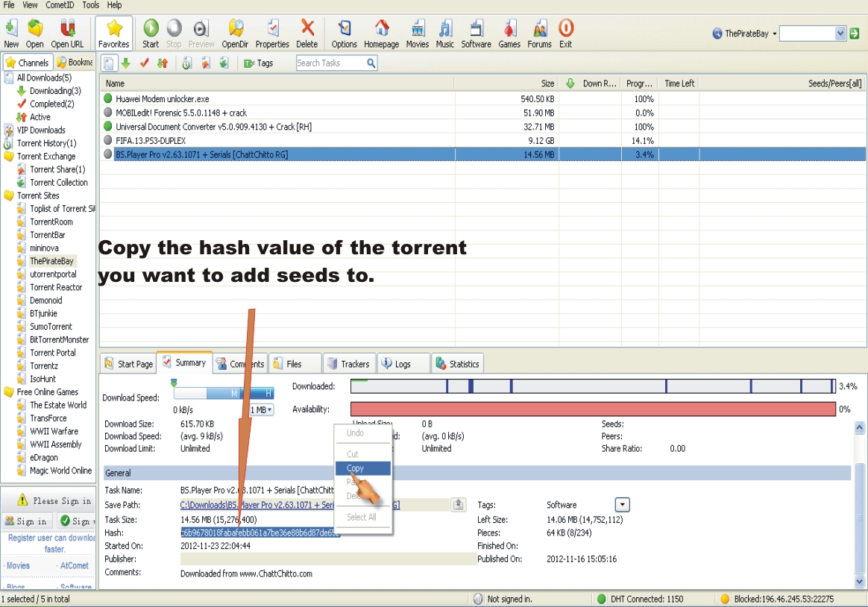Image resolution: width=868 pixels, height=607 pixels.
Task: Start the selected download
Action: point(151,34)
